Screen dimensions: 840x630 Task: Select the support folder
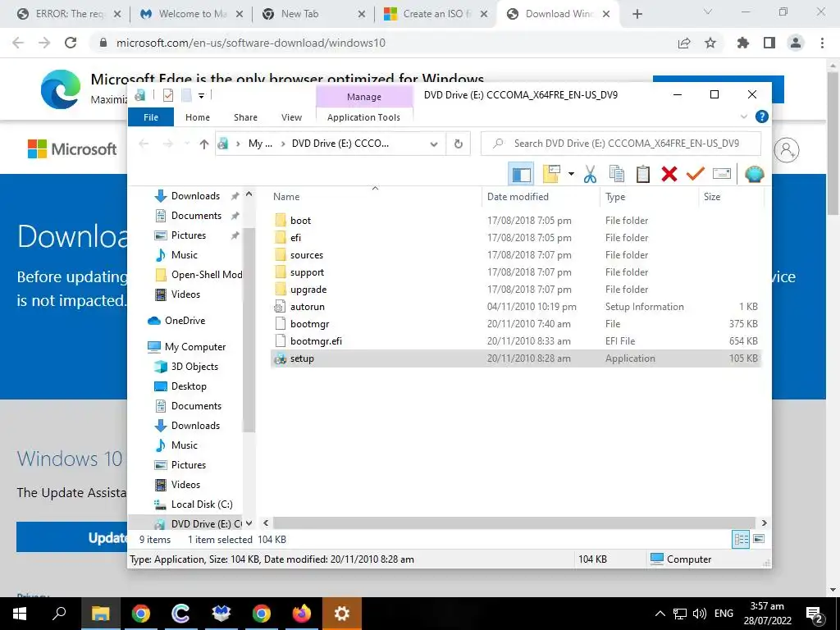coord(307,272)
